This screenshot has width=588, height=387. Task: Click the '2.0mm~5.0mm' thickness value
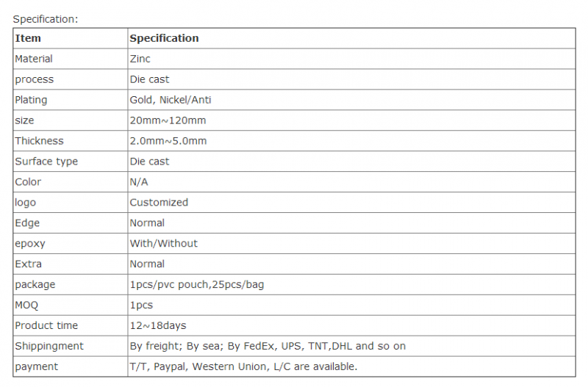(168, 141)
